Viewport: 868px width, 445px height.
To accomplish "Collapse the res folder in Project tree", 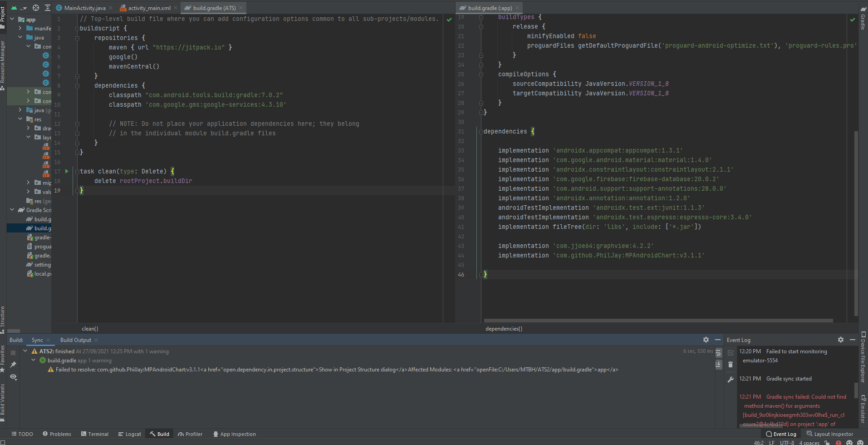I will [x=20, y=119].
